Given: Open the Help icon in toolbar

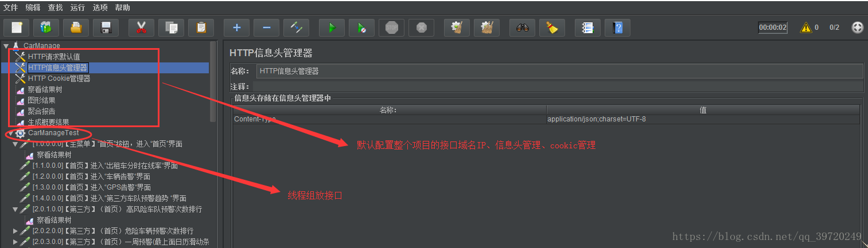Looking at the screenshot, I should coord(617,27).
